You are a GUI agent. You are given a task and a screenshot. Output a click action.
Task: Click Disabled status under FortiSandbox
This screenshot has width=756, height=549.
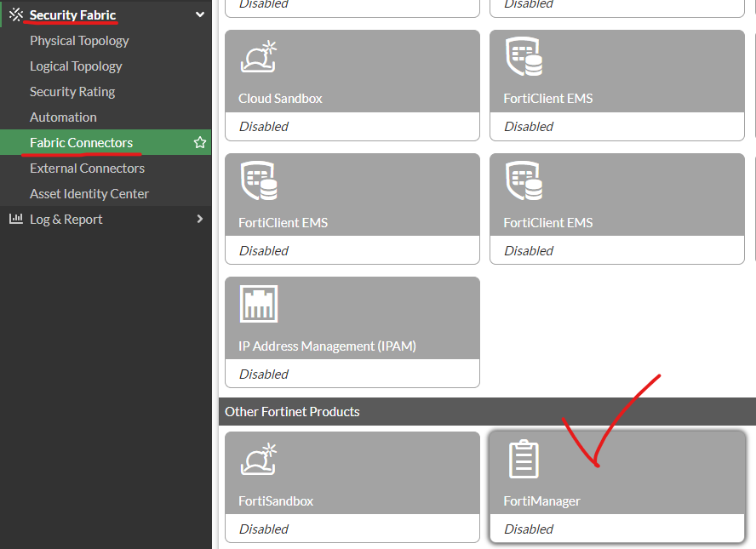coord(264,529)
